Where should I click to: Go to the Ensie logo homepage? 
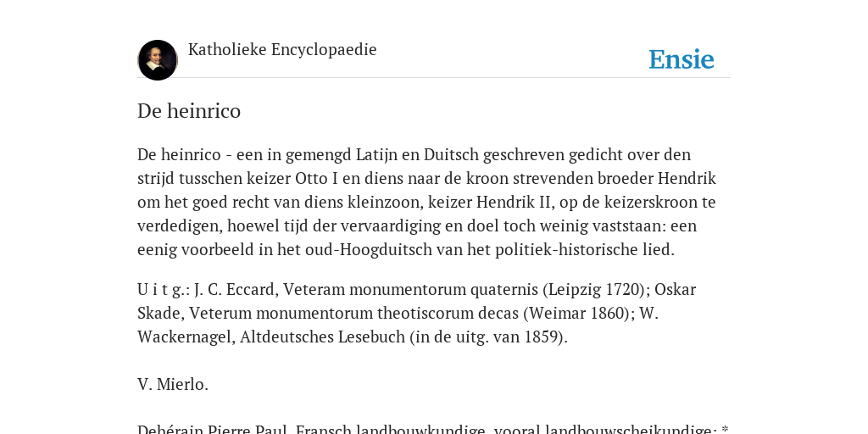point(682,59)
